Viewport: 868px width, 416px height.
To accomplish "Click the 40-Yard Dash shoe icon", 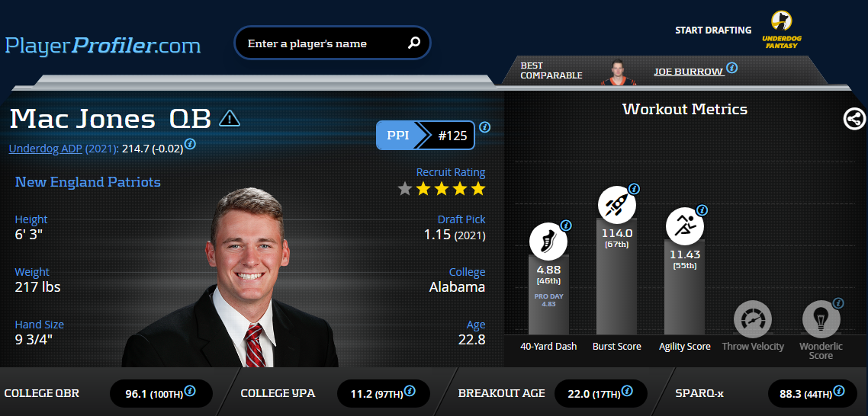I will pos(548,242).
